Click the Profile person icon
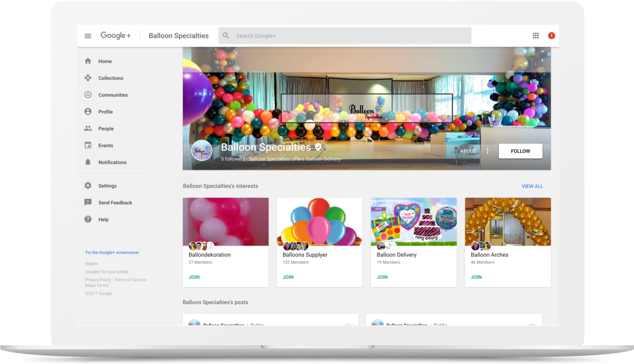Viewport: 634px width, 364px height. click(88, 112)
